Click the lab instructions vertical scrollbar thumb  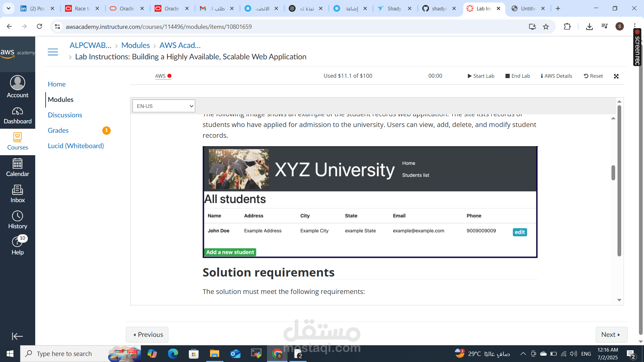tap(619, 181)
